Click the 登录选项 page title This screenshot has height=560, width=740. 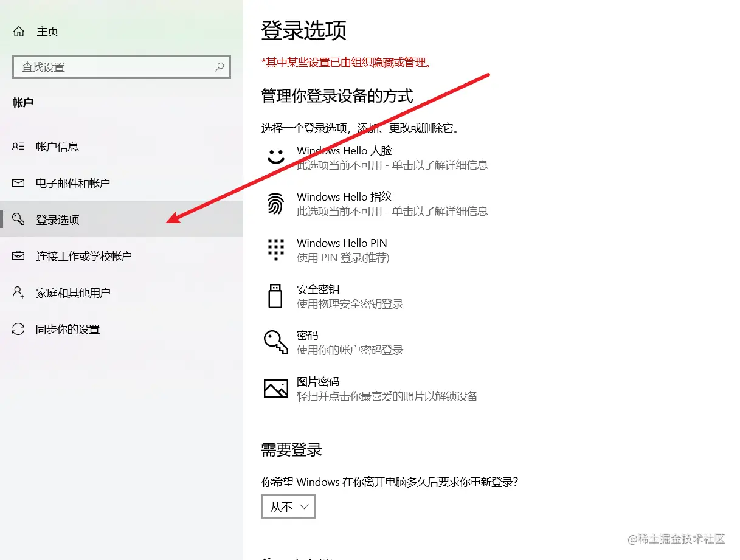304,30
